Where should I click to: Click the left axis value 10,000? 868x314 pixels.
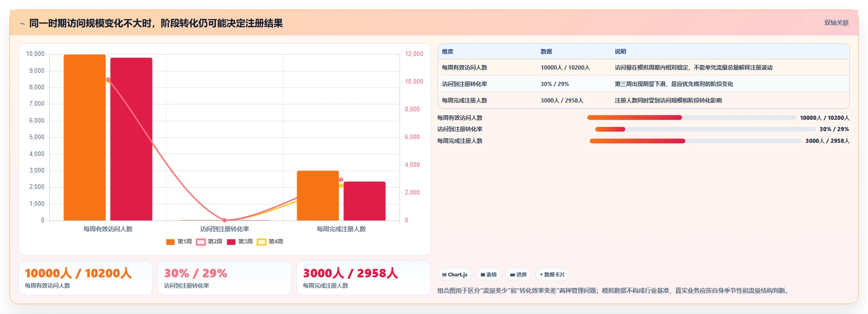35,54
